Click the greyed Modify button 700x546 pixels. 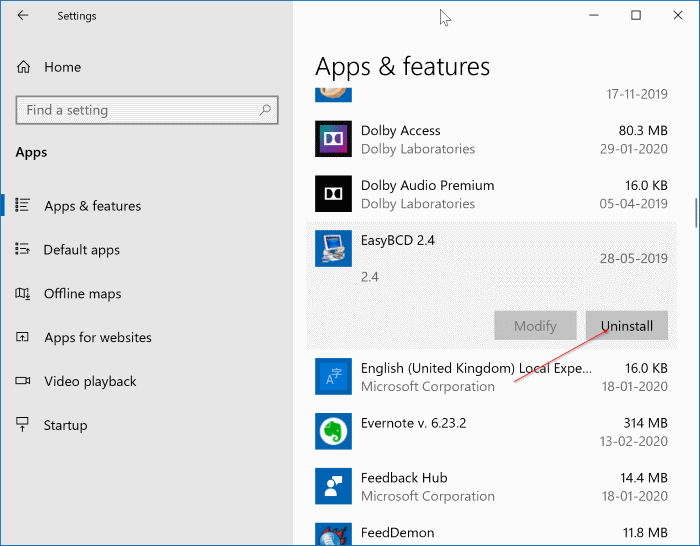click(x=535, y=325)
